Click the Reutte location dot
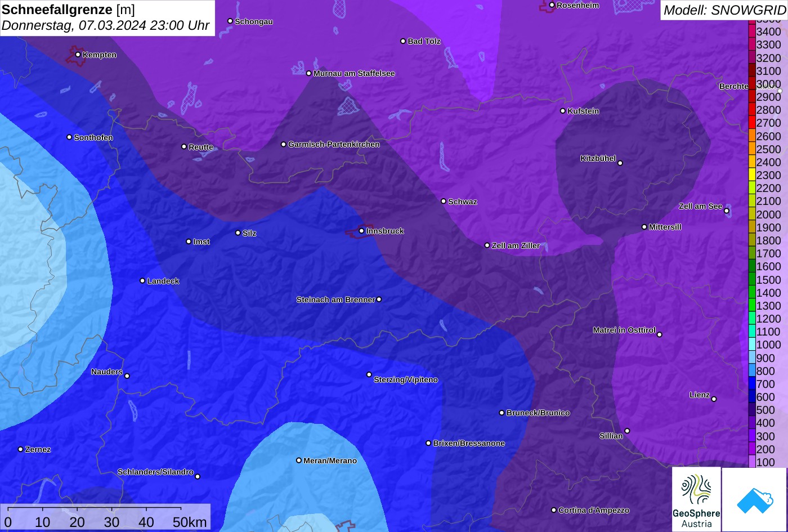788x532 pixels. [184, 146]
